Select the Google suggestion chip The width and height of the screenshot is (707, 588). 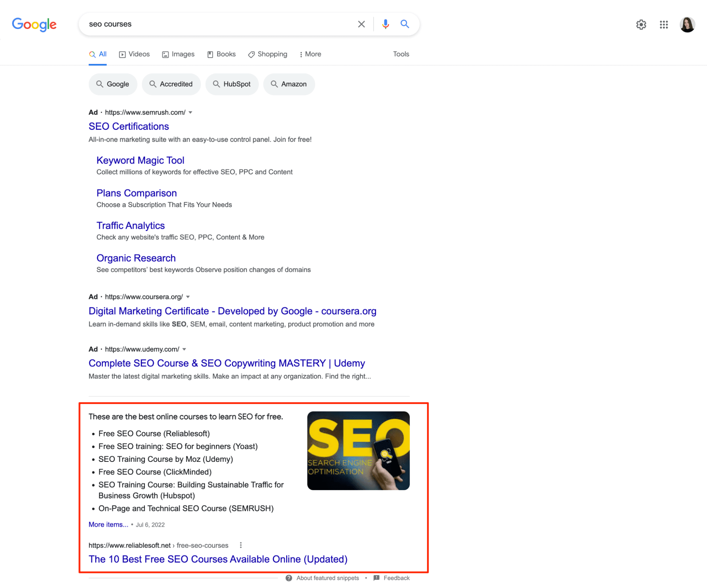tap(113, 84)
